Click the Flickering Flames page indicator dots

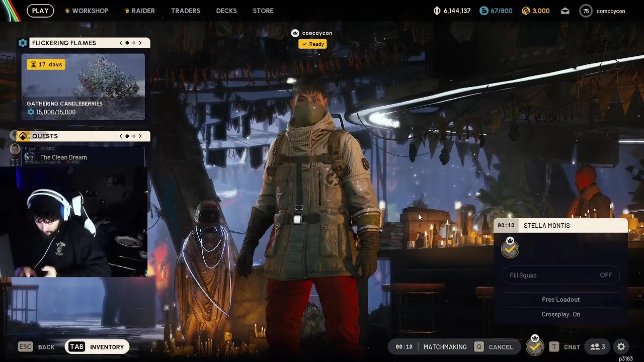tap(130, 43)
